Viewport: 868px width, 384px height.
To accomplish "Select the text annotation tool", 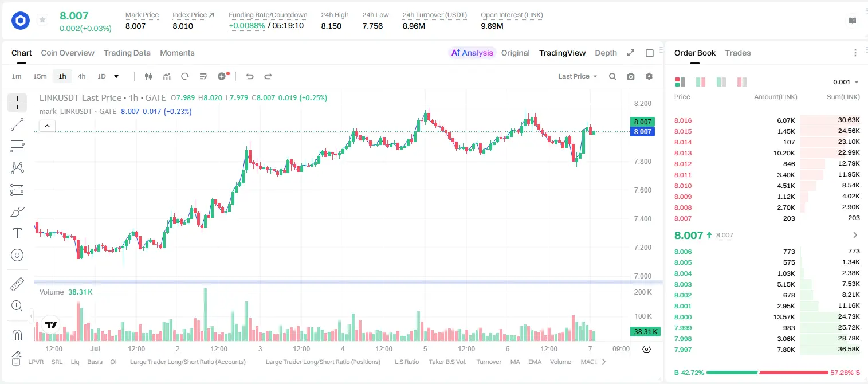I will pos(17,233).
